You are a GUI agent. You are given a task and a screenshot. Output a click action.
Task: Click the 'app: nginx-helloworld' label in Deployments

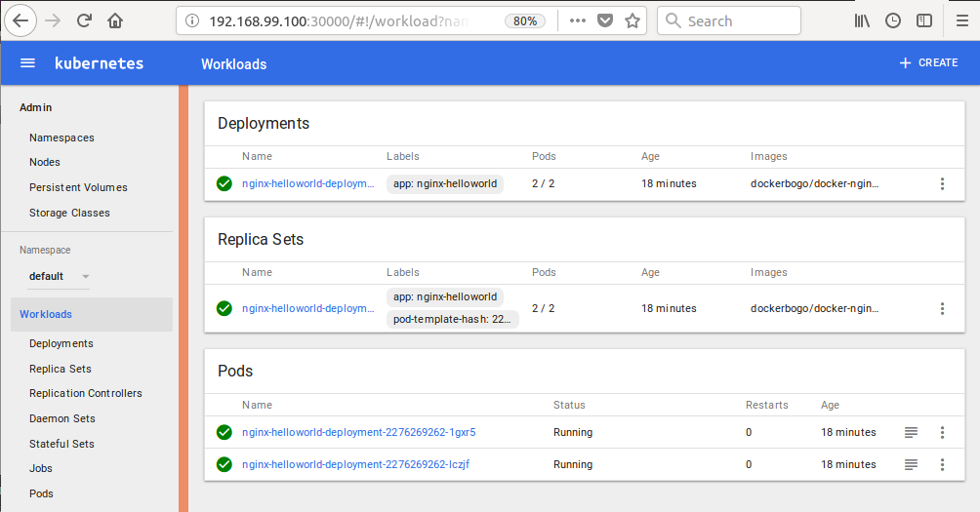tap(445, 183)
